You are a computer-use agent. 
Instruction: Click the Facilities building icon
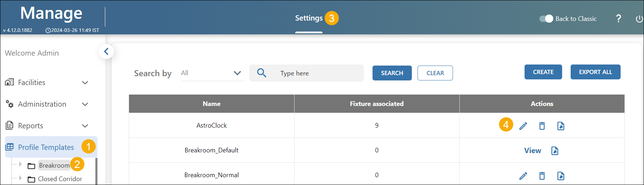[10, 82]
